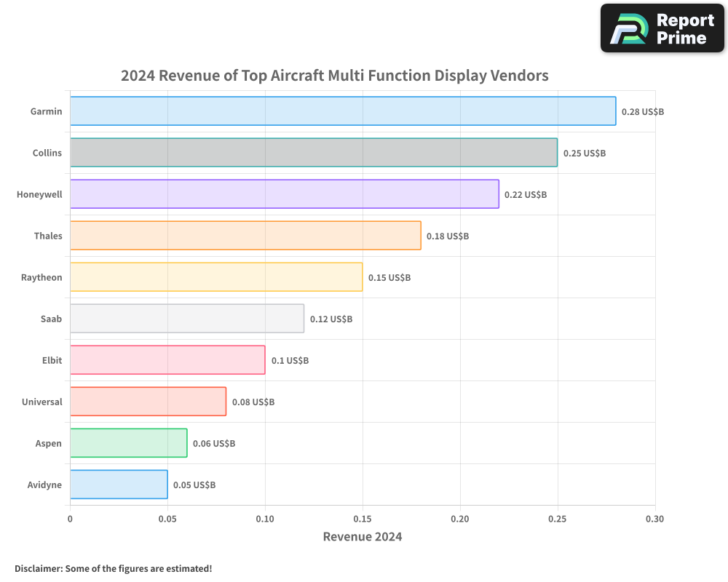
Task: Select the Garmin revenue bar
Action: (x=342, y=111)
